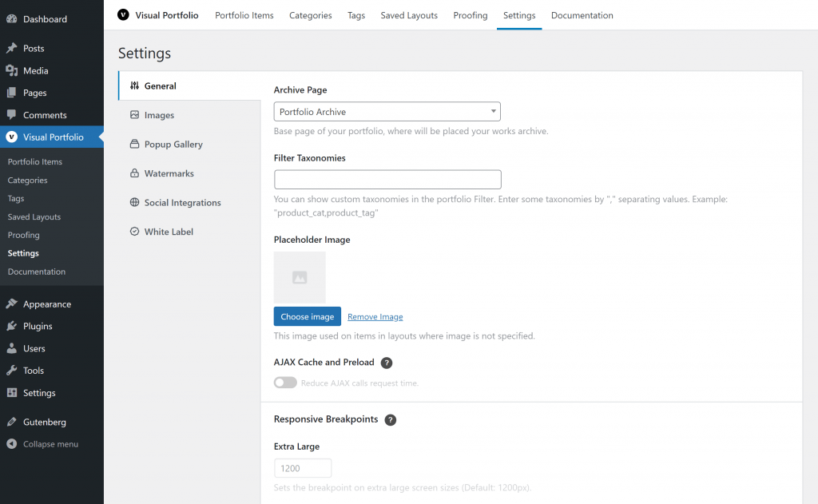The height and width of the screenshot is (504, 818).
Task: Open Tags in sidebar submenu
Action: (x=16, y=198)
